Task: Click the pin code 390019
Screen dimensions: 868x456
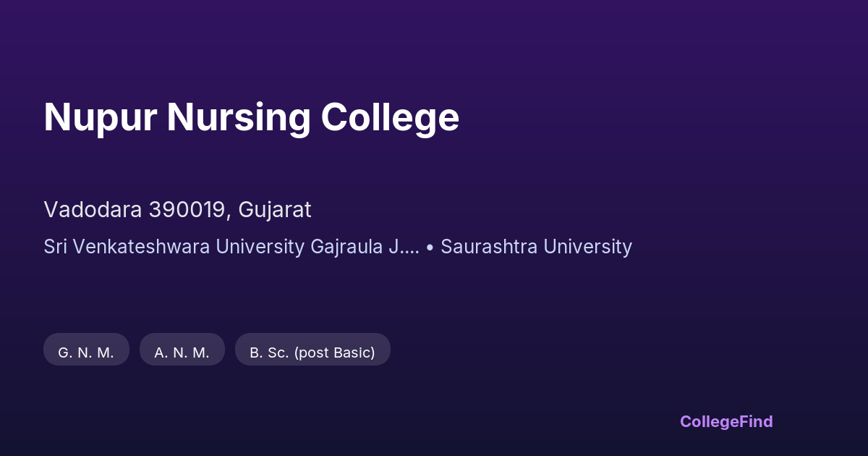Action: coord(190,210)
